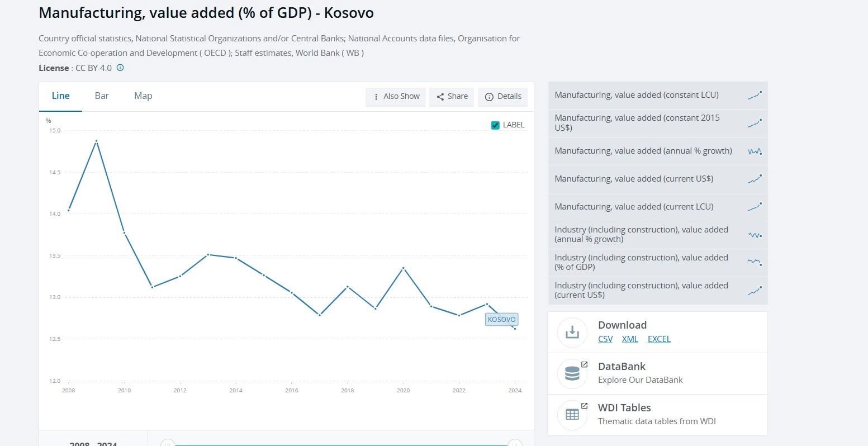Open the chart Details panel
This screenshot has width=868, height=446.
[x=503, y=97]
